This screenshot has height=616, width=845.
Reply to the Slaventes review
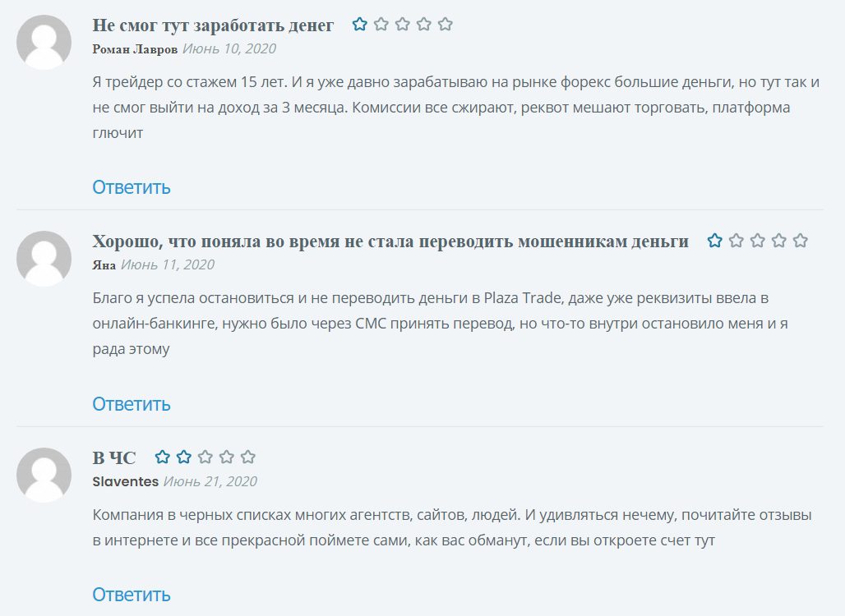pos(132,595)
